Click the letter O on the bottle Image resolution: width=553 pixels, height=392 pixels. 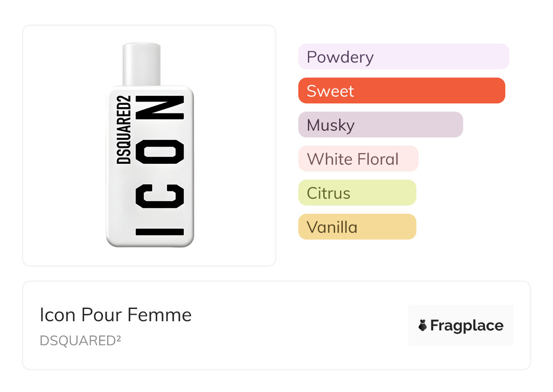(x=160, y=152)
